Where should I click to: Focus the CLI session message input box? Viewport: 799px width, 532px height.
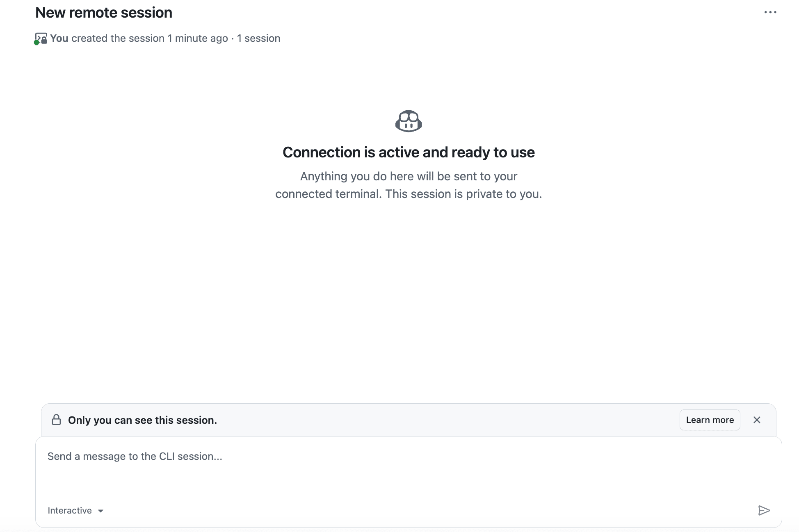408,471
